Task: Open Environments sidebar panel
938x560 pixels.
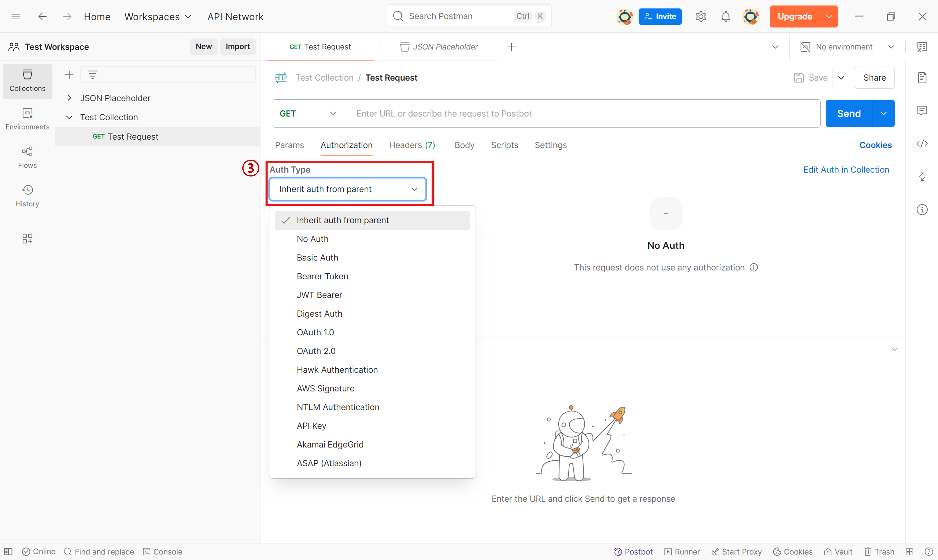Action: (28, 119)
